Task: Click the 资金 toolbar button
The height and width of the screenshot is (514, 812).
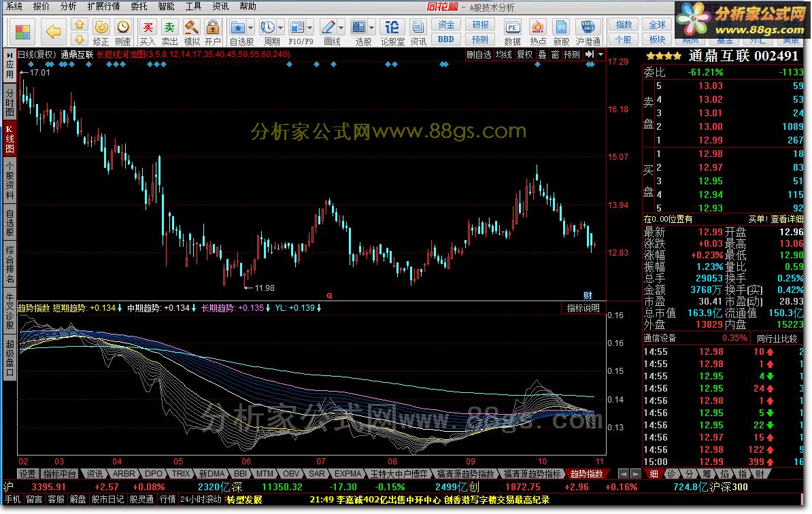Action: pos(446,25)
